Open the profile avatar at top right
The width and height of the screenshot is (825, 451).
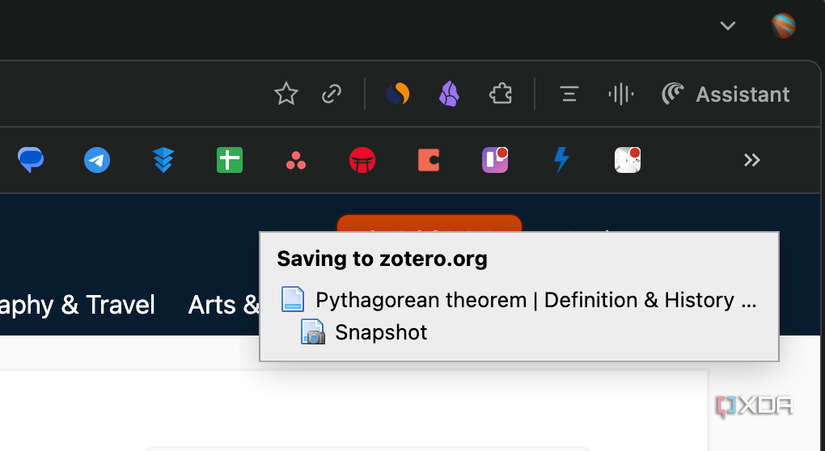783,26
